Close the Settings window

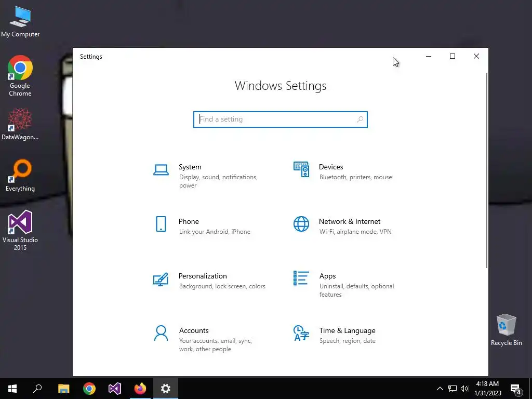(476, 56)
